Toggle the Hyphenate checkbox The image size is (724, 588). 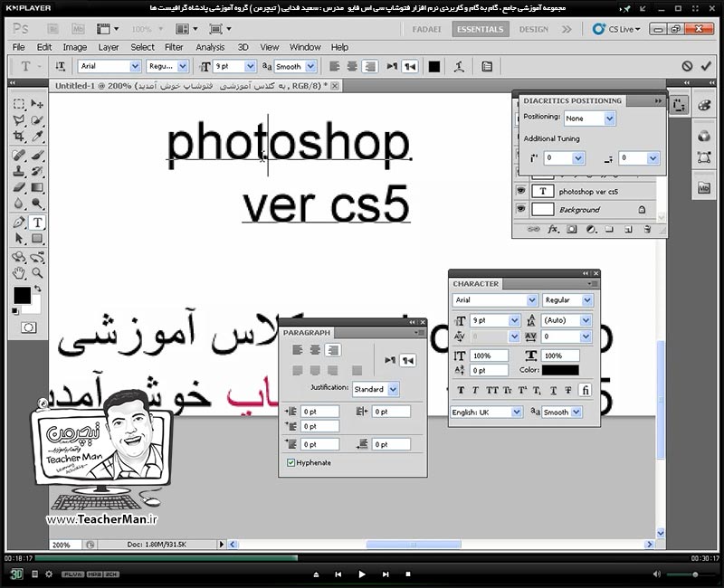tap(291, 462)
